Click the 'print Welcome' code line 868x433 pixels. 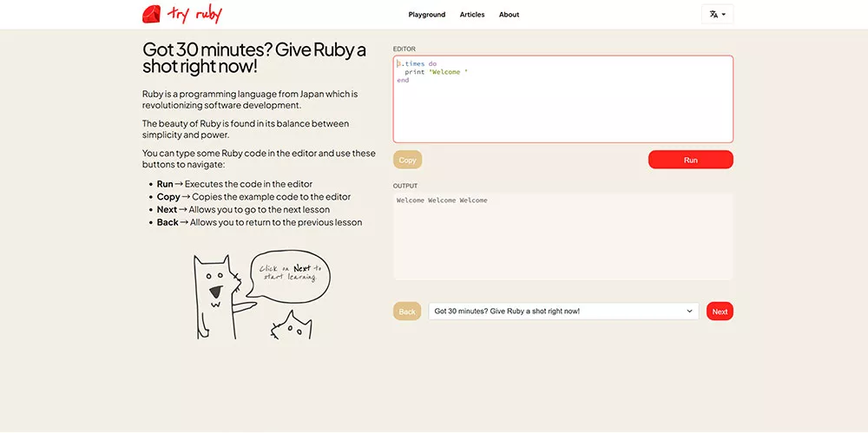(437, 72)
